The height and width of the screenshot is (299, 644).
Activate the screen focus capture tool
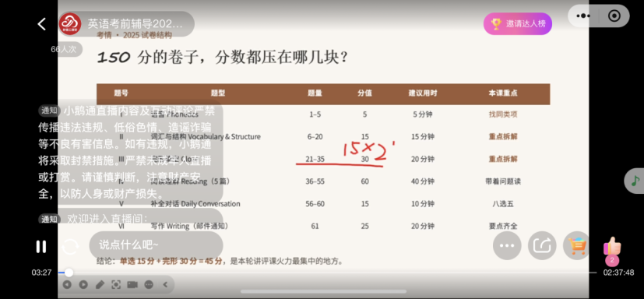(x=116, y=284)
